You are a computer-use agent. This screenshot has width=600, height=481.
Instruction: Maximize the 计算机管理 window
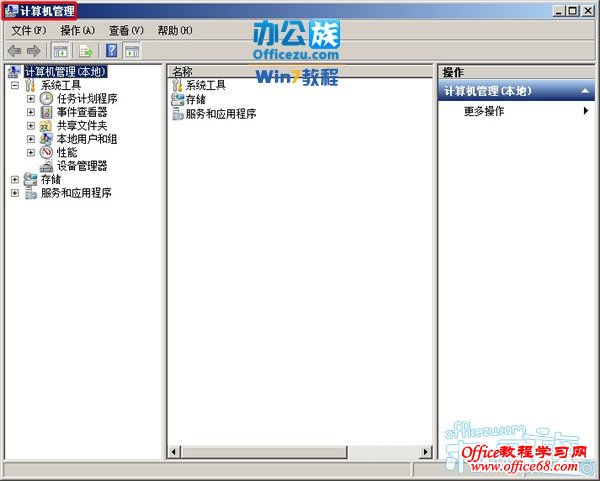[572, 11]
